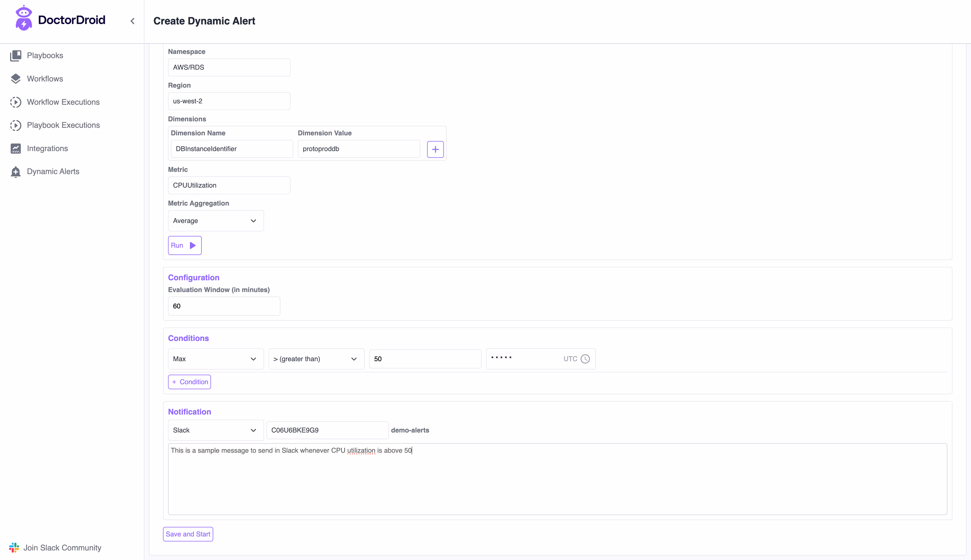
Task: Click the demo-alerts channel name text
Action: coord(410,430)
